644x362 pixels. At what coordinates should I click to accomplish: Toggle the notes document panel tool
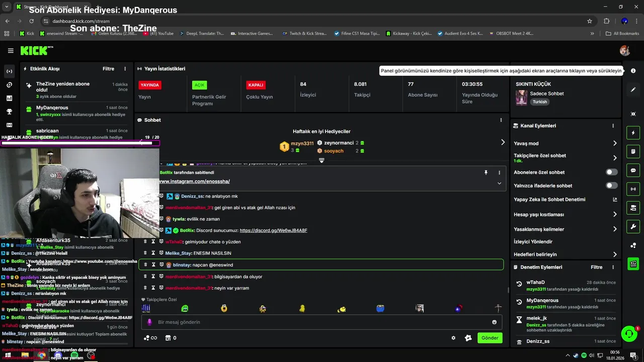[633, 151]
